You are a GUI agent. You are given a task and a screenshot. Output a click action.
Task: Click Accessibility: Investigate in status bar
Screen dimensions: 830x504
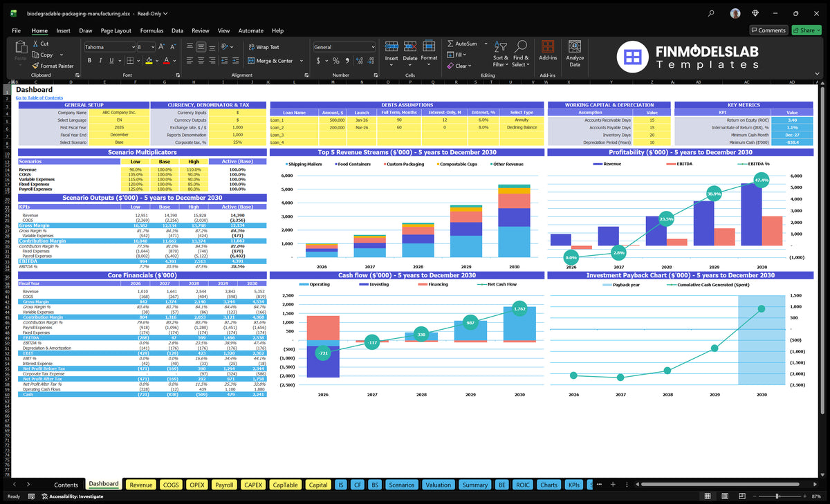tap(72, 496)
